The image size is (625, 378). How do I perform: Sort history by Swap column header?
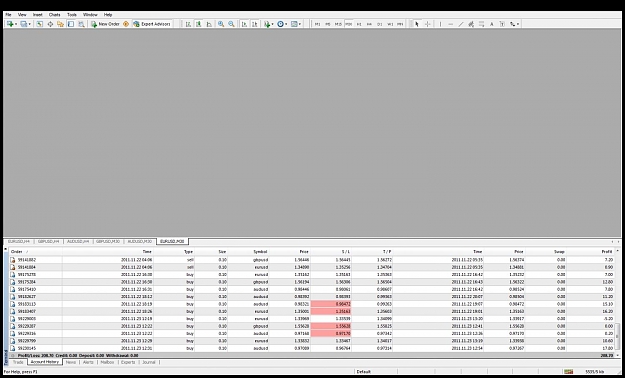(559, 252)
